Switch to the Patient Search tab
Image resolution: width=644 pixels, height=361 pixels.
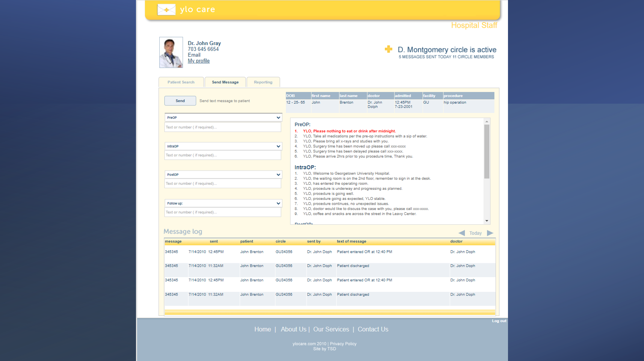click(181, 82)
